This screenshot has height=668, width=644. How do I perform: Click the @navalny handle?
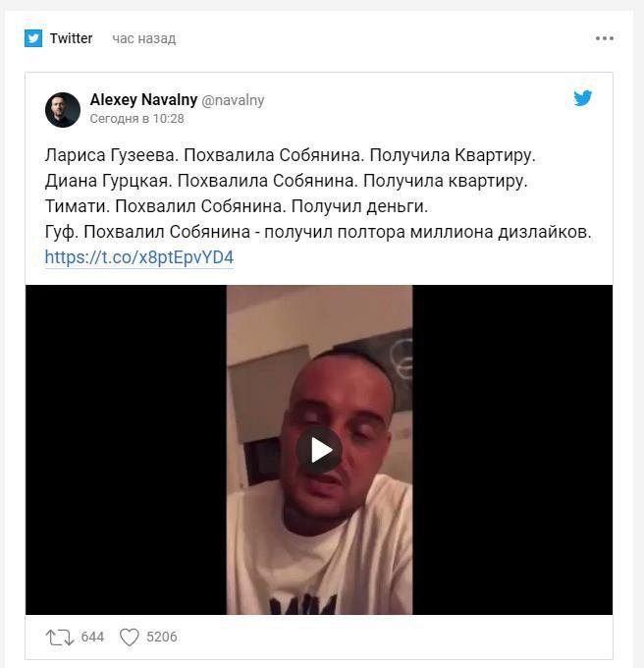[x=233, y=100]
